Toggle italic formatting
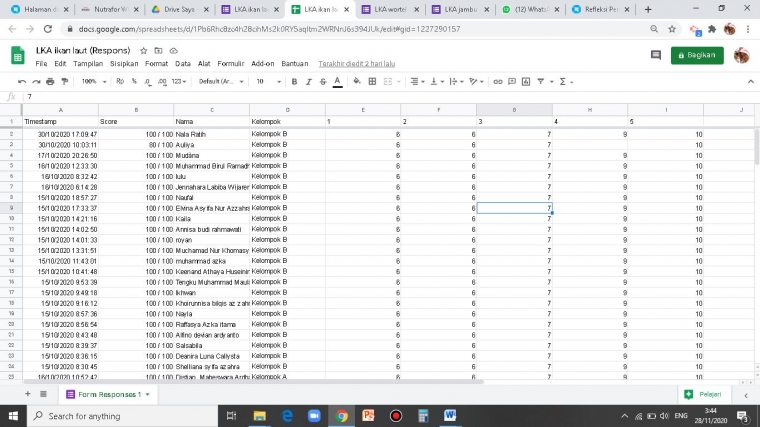The image size is (760, 427). click(308, 81)
